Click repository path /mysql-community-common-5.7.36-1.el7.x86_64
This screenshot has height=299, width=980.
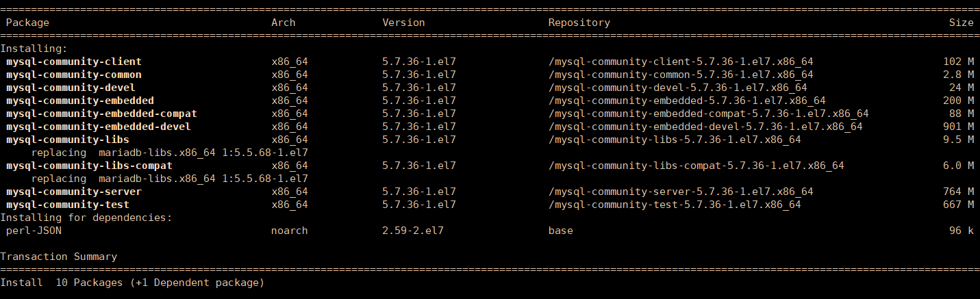point(681,75)
